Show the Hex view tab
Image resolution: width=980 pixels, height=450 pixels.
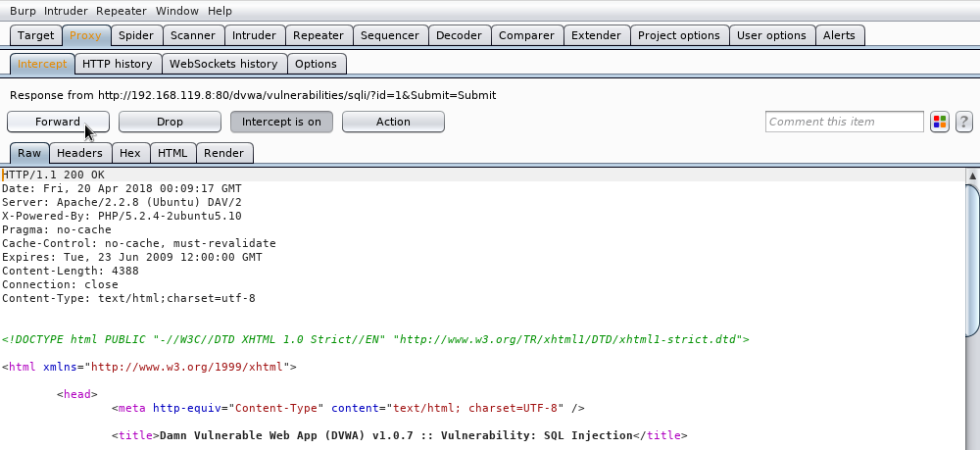pos(130,153)
